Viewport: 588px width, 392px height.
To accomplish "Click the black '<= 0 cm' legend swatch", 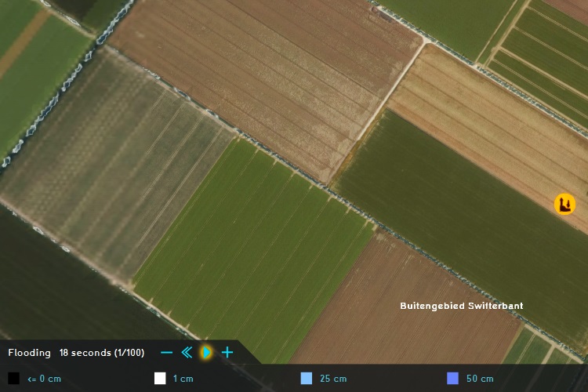I will point(13,379).
